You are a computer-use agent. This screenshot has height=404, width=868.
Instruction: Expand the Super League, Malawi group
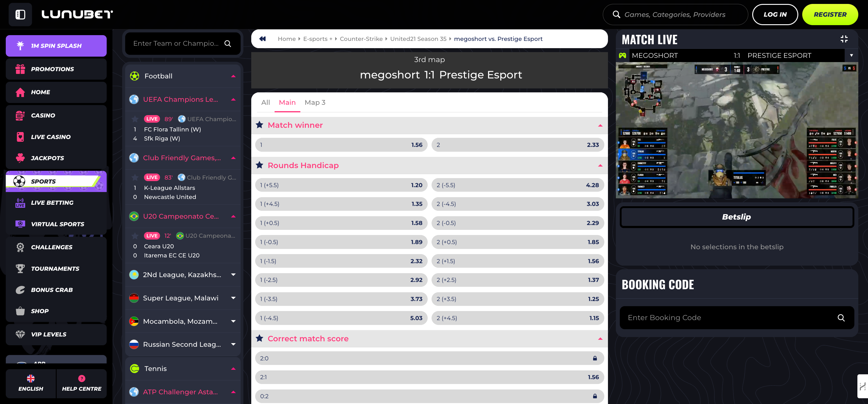[x=233, y=298]
